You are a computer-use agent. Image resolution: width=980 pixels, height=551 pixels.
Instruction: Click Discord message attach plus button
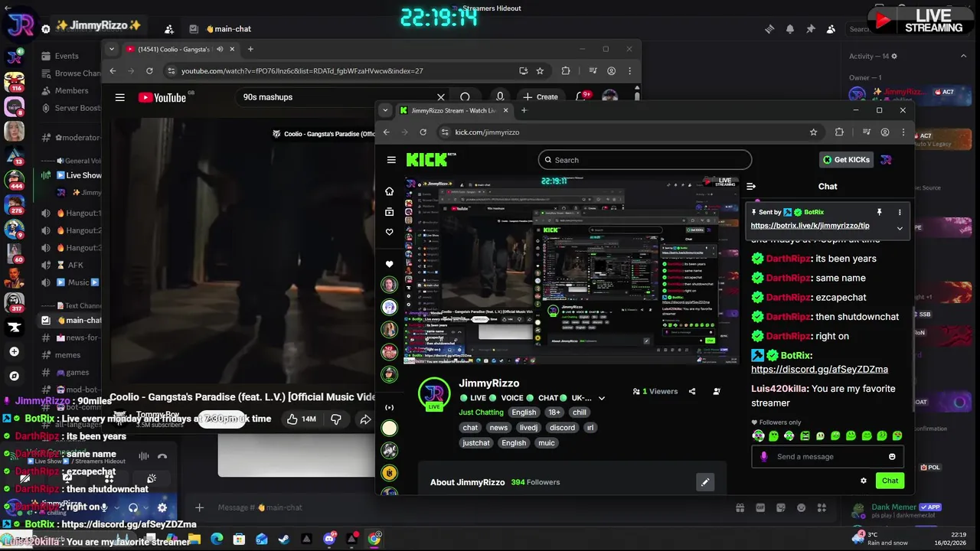tap(199, 507)
